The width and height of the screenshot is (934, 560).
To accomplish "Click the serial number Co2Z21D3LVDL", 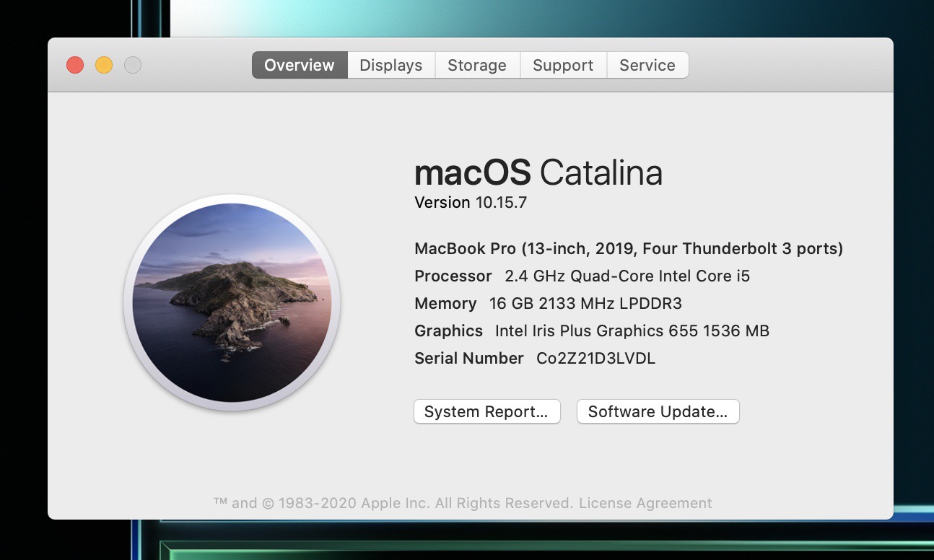I will point(595,358).
